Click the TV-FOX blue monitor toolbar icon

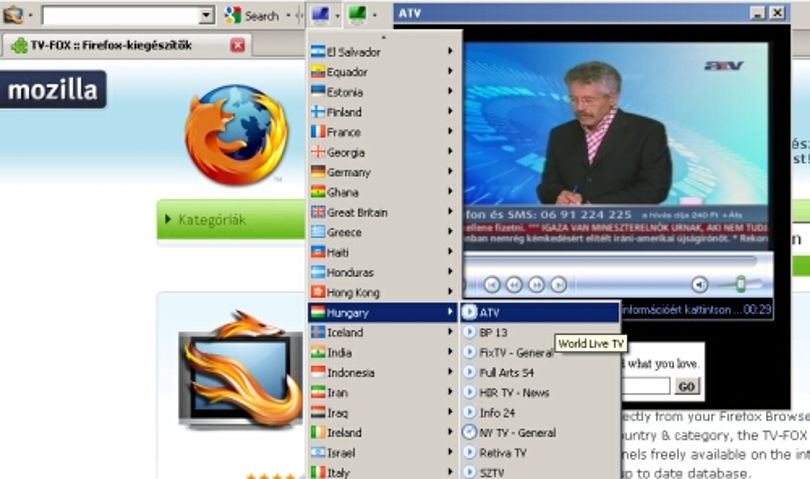point(320,14)
